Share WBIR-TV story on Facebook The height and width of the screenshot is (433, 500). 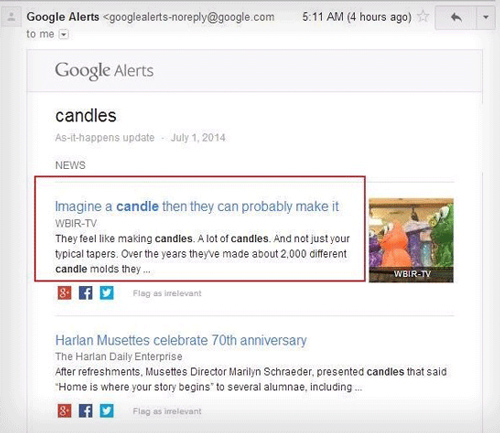click(x=86, y=293)
